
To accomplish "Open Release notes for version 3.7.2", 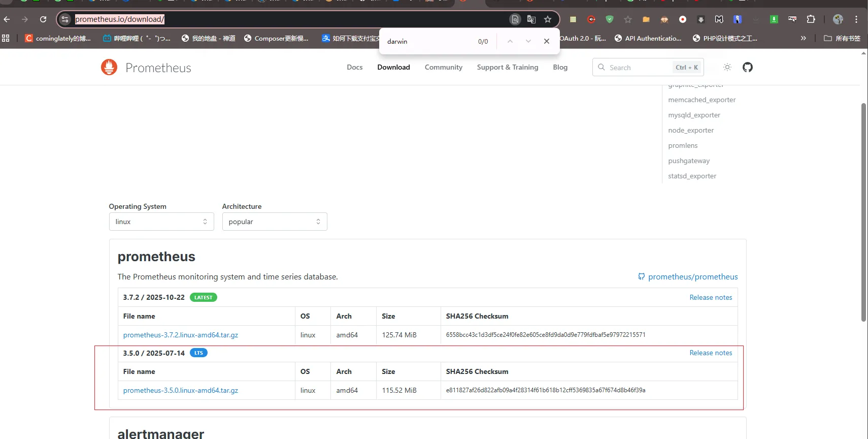I will [711, 297].
